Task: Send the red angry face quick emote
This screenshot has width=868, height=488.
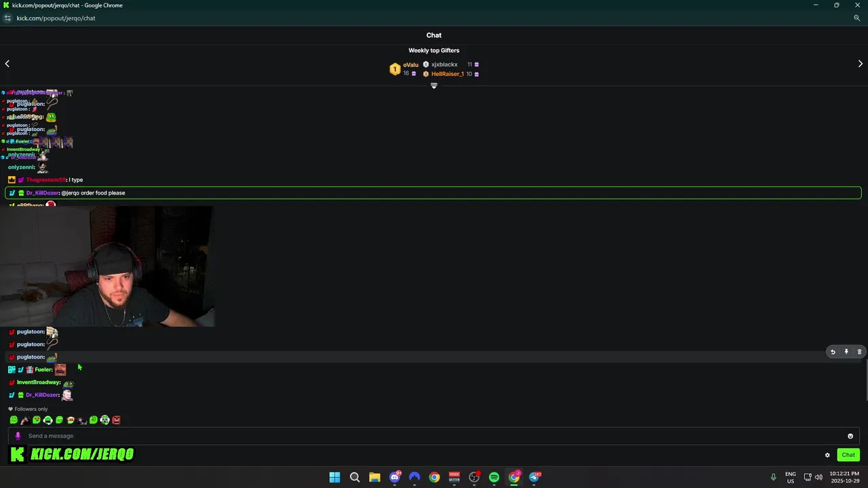Action: click(x=117, y=420)
